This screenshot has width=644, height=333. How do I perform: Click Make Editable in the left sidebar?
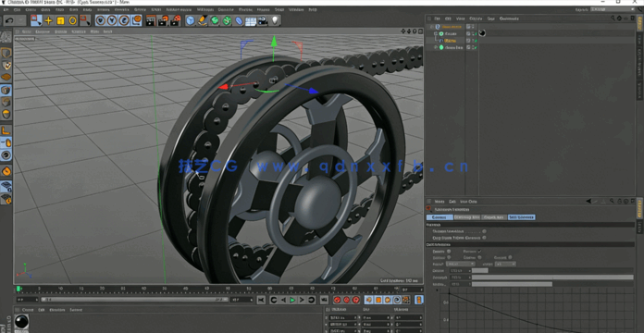(x=6, y=37)
